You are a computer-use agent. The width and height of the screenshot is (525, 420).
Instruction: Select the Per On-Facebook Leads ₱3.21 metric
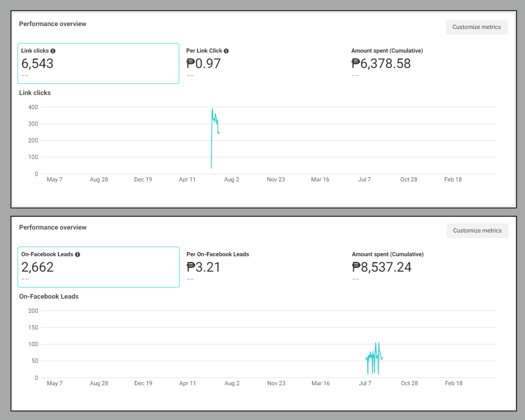pos(203,267)
